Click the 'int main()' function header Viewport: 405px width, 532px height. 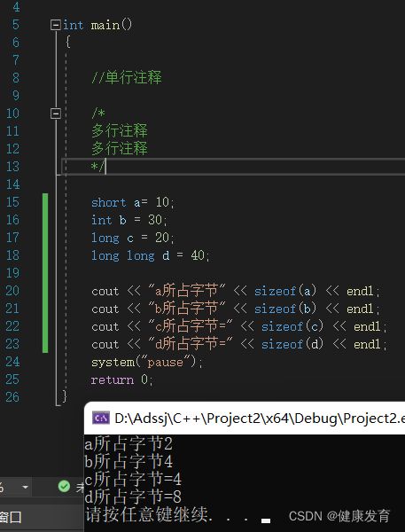(x=97, y=25)
